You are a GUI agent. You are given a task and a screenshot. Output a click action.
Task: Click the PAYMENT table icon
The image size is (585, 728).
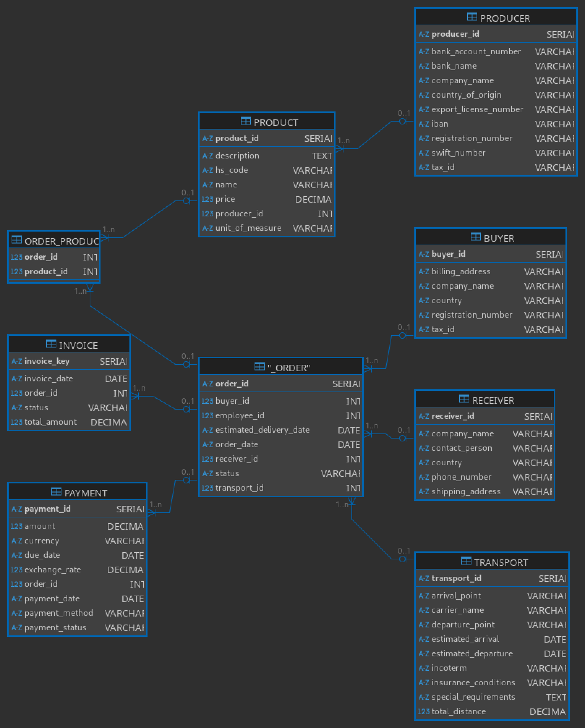point(56,492)
